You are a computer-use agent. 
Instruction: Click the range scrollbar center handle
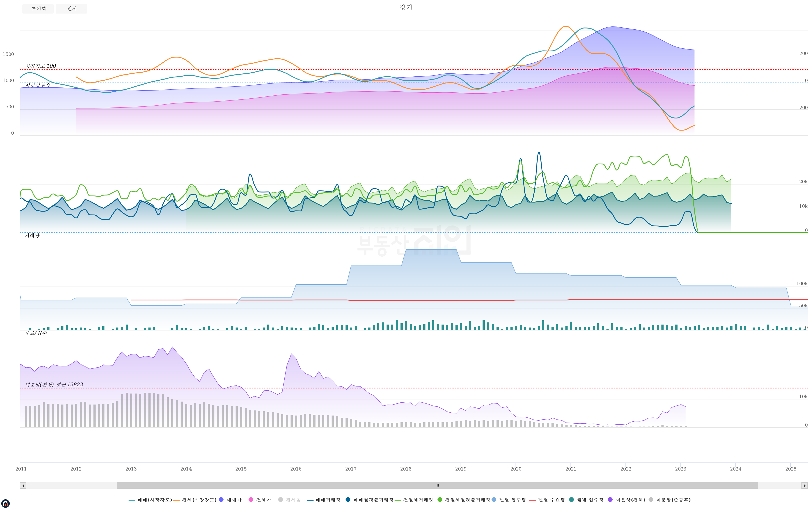tap(437, 486)
